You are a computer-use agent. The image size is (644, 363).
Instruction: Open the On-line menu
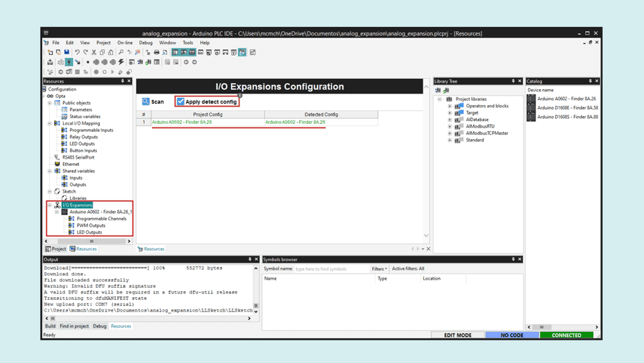pyautogui.click(x=124, y=43)
